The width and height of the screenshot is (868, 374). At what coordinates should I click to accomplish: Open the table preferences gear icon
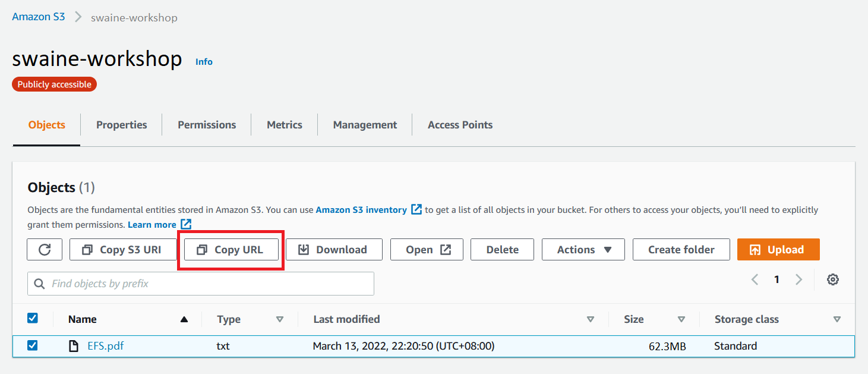(833, 279)
